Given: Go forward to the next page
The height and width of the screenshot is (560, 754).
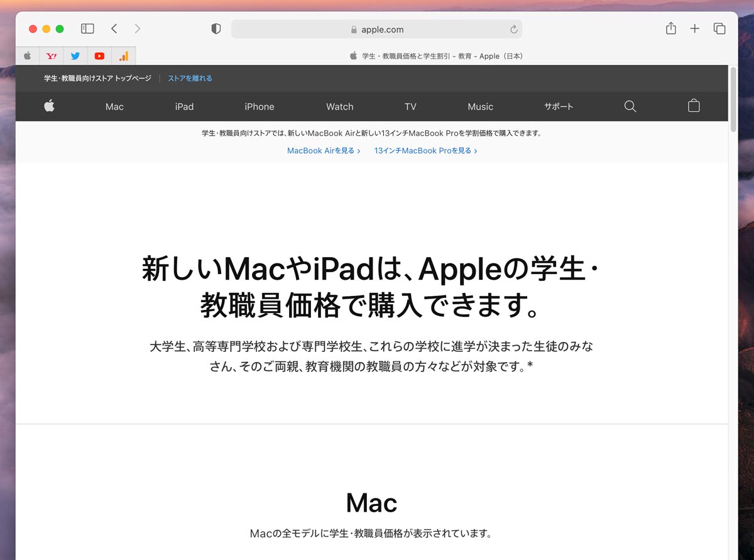Looking at the screenshot, I should (137, 29).
